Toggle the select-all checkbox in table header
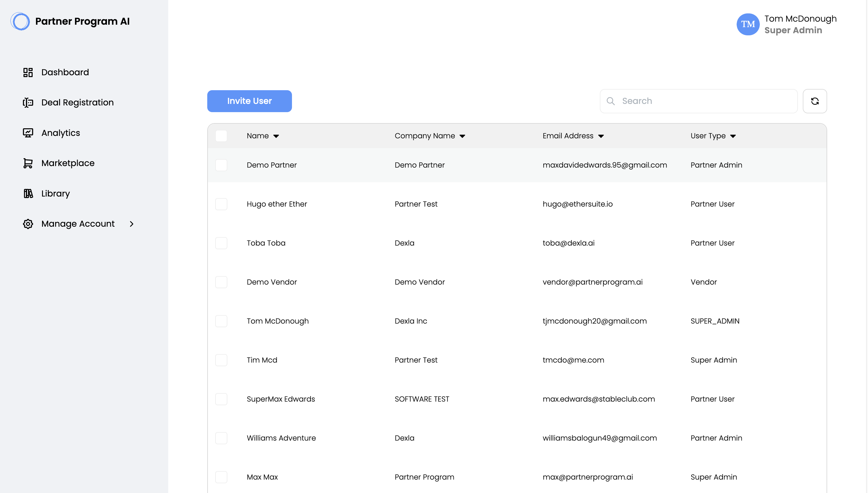The width and height of the screenshot is (868, 493). tap(221, 136)
